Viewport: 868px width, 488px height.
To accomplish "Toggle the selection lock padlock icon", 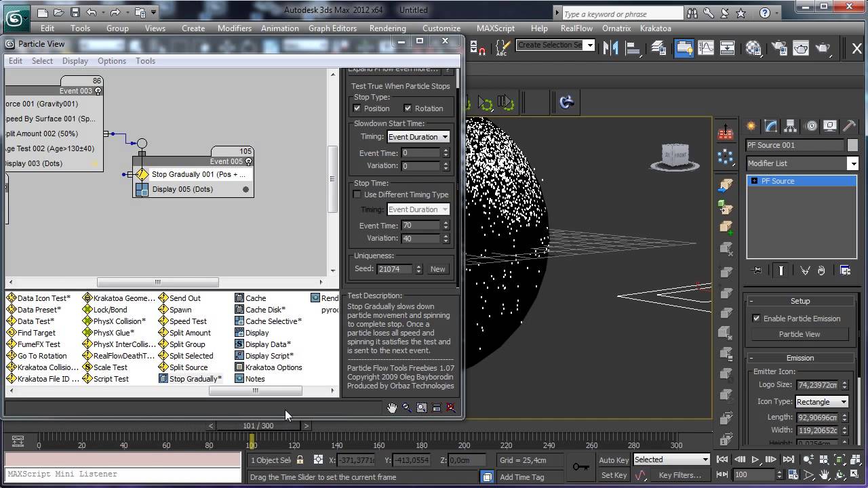I will [300, 460].
